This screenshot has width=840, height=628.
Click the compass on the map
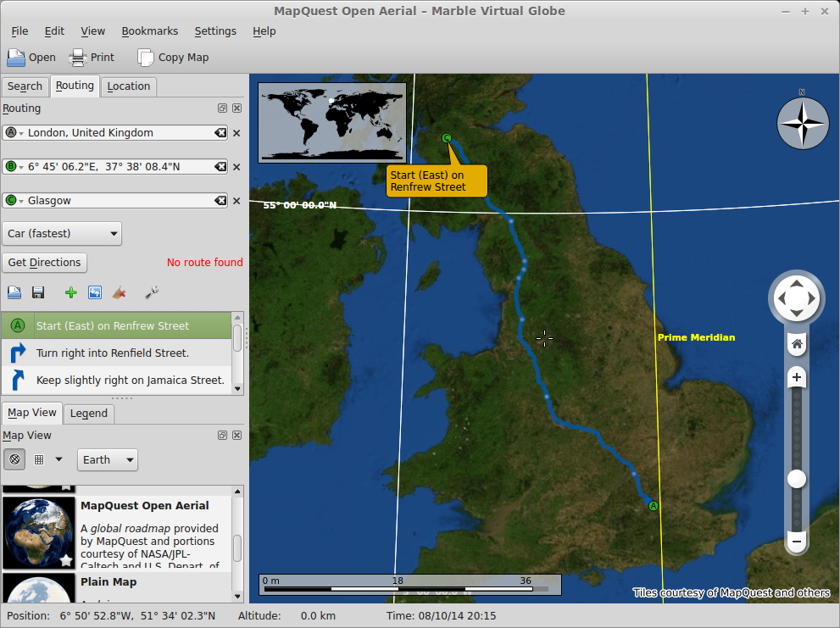[x=803, y=123]
